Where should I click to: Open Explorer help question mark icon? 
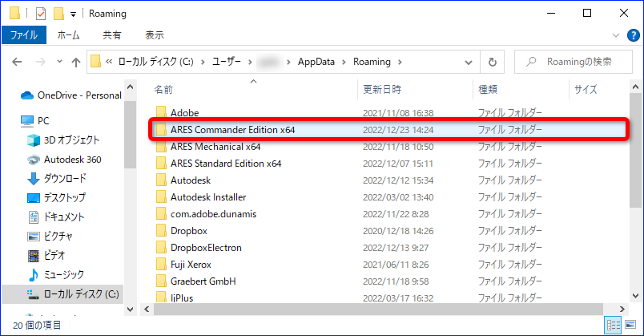pyautogui.click(x=633, y=35)
